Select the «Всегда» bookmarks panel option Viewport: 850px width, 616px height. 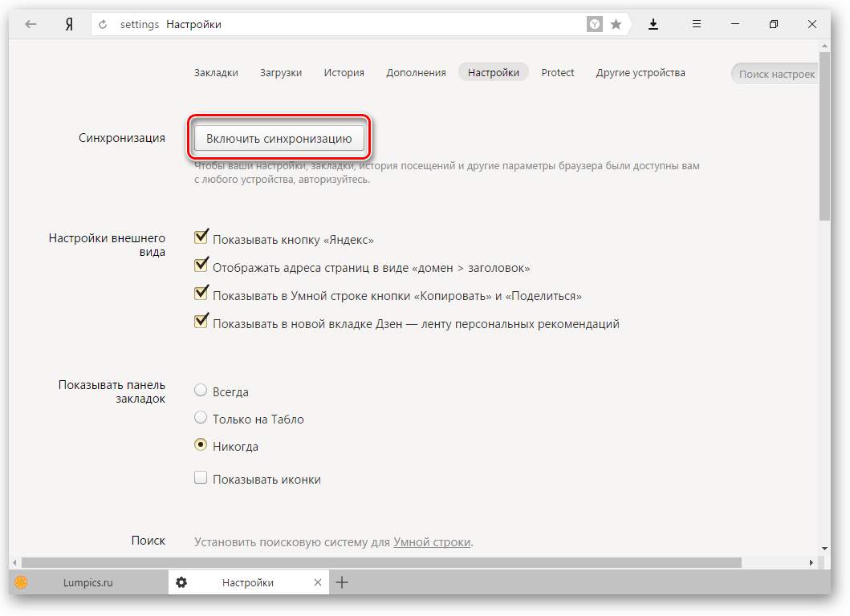201,391
